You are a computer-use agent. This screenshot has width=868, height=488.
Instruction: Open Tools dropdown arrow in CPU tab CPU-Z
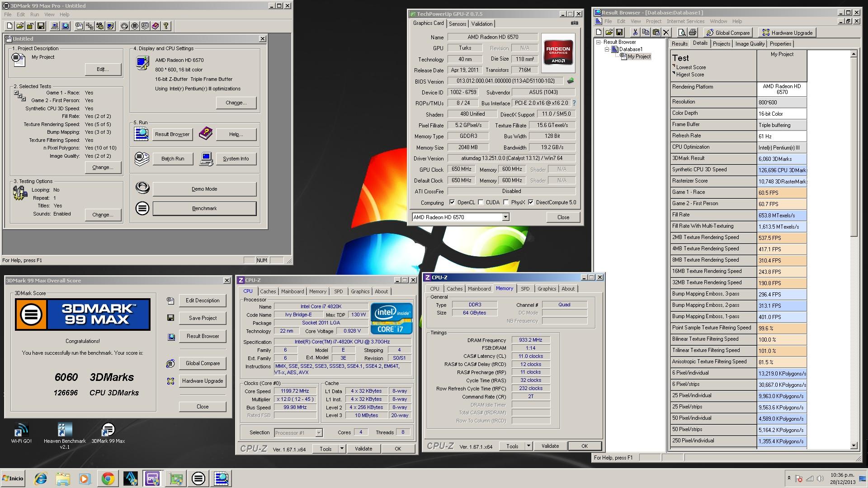tap(342, 449)
